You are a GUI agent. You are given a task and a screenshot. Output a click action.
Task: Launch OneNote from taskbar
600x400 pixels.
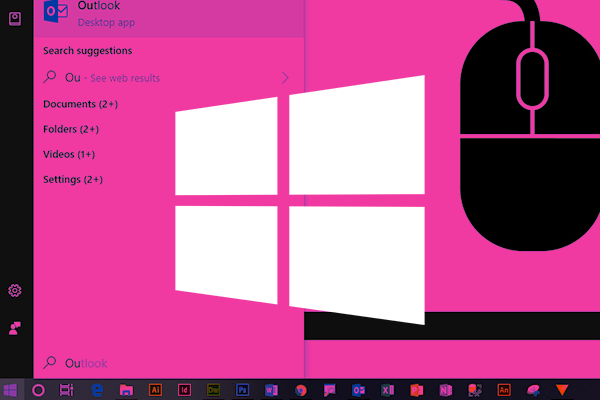(x=446, y=390)
